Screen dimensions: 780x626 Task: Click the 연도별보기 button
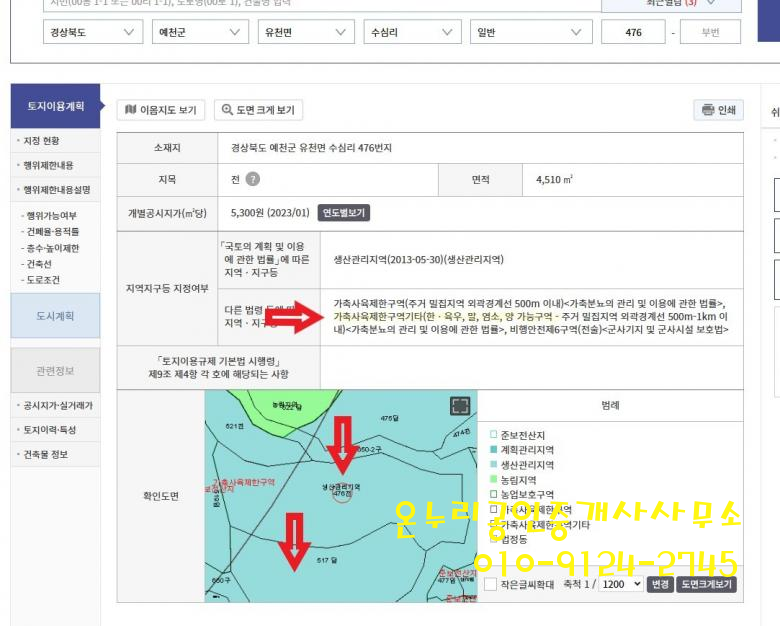tap(344, 213)
